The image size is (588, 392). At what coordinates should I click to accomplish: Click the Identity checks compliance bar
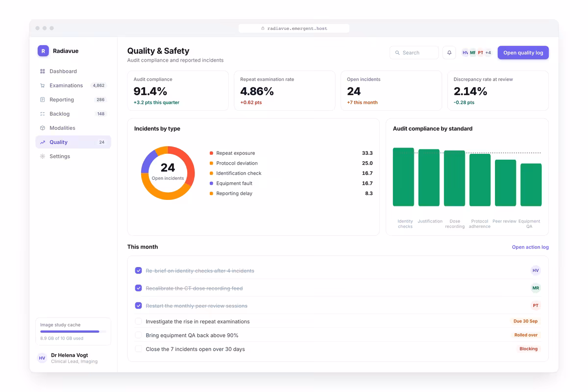[x=403, y=177]
